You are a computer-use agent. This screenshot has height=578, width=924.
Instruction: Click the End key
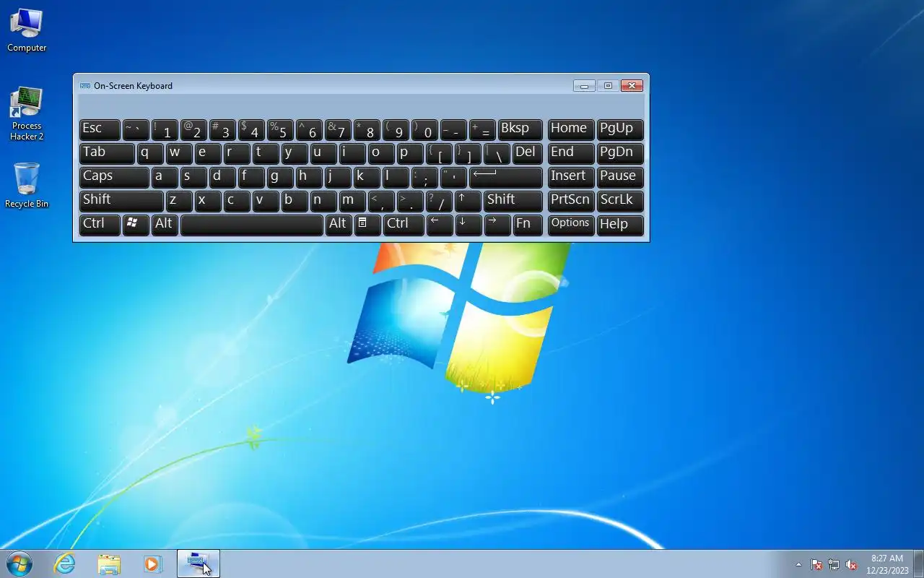tap(571, 153)
